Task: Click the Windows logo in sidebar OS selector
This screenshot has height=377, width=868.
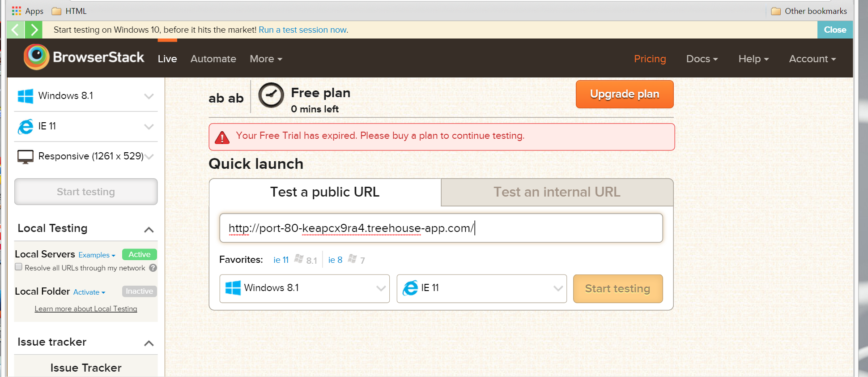Action: pyautogui.click(x=26, y=96)
